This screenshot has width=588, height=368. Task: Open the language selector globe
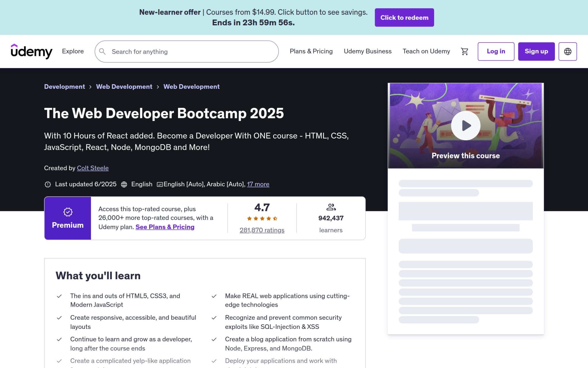(568, 51)
